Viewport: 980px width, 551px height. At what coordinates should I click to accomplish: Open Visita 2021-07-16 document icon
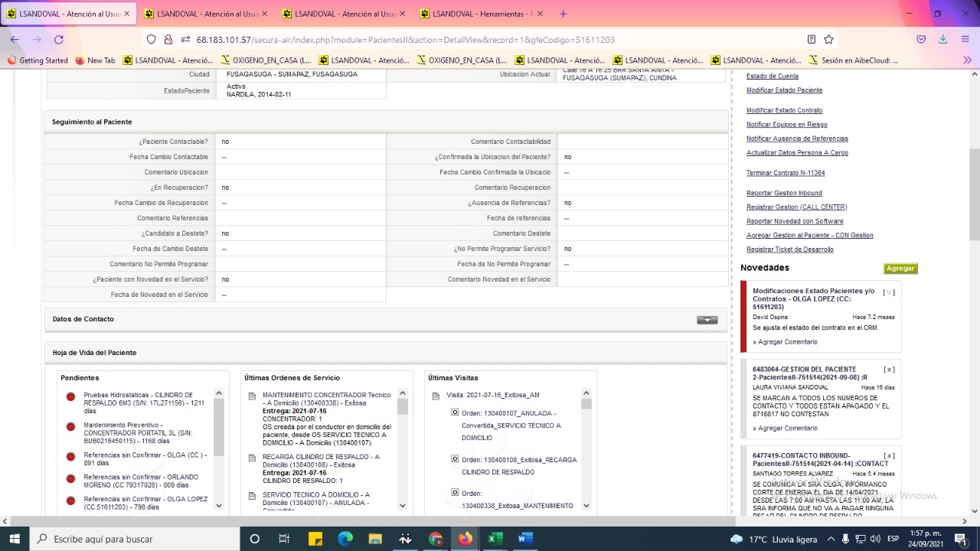436,396
